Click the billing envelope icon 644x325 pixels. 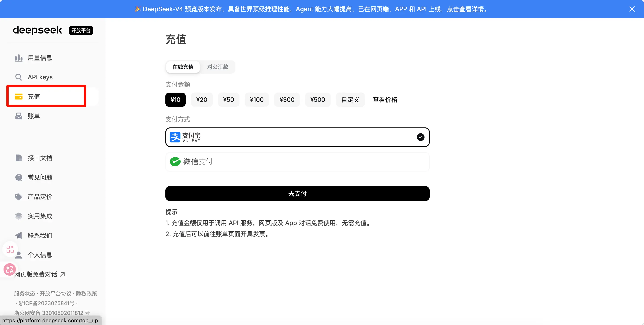click(19, 116)
